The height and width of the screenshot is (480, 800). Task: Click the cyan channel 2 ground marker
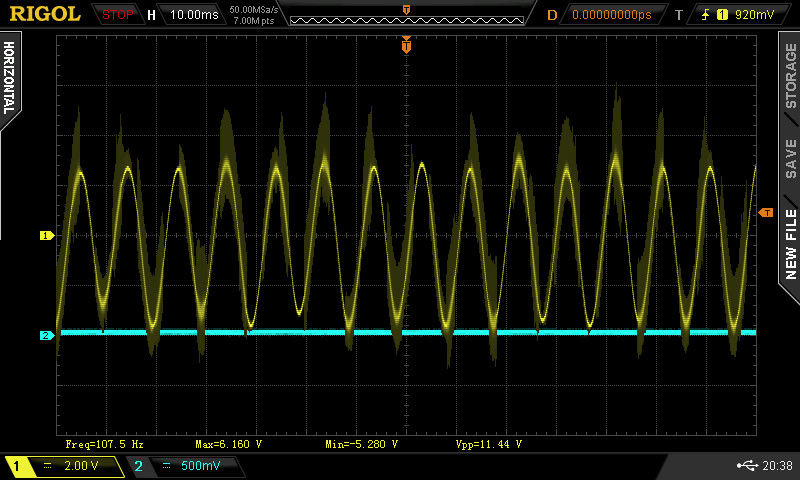46,335
